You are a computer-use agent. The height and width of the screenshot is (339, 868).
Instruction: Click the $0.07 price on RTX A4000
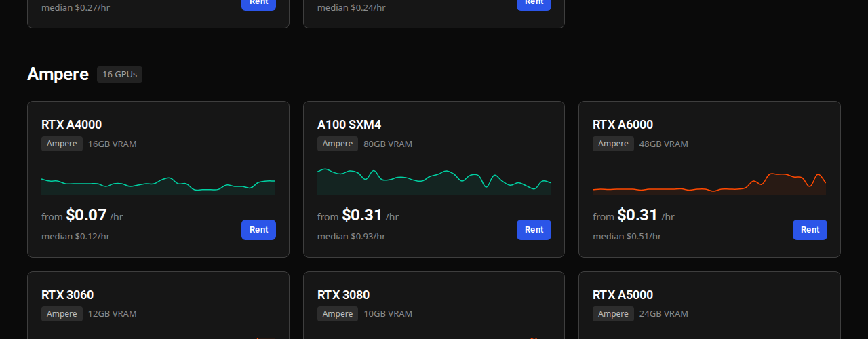(x=86, y=216)
